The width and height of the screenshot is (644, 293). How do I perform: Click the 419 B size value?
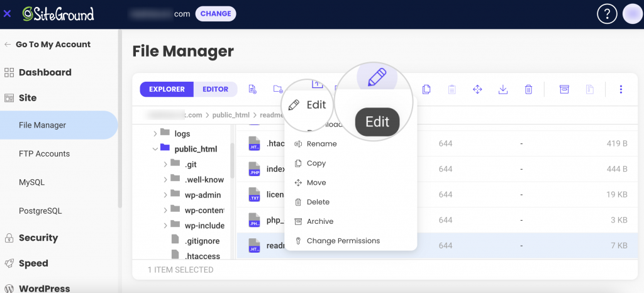click(617, 143)
